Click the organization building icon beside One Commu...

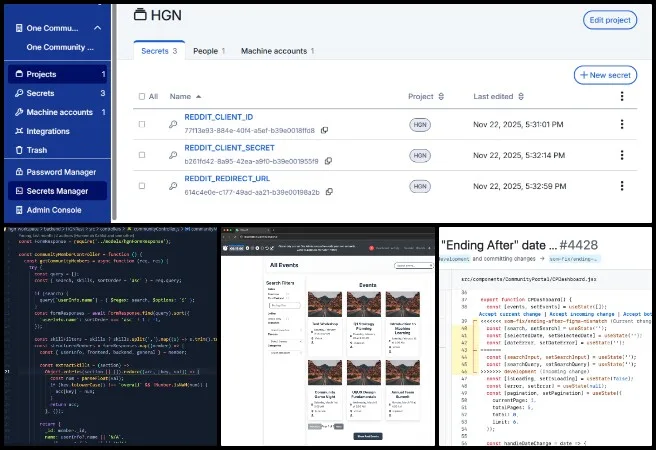click(19, 28)
